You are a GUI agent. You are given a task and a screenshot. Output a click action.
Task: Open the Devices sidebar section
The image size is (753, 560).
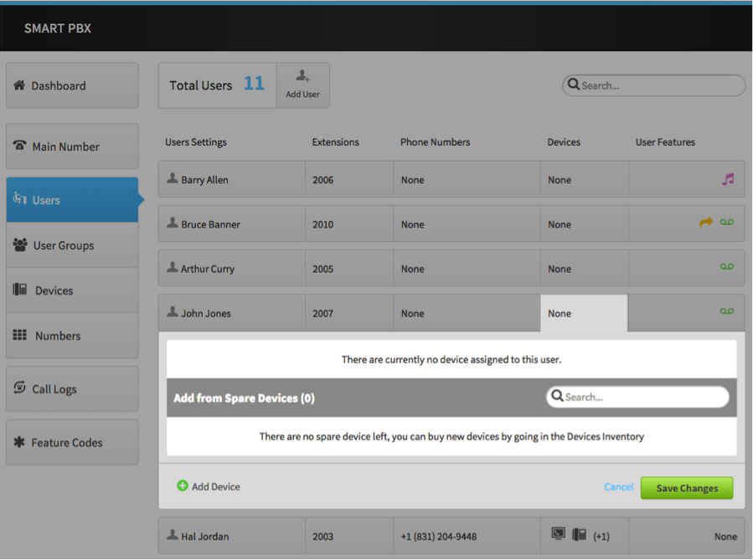72,290
